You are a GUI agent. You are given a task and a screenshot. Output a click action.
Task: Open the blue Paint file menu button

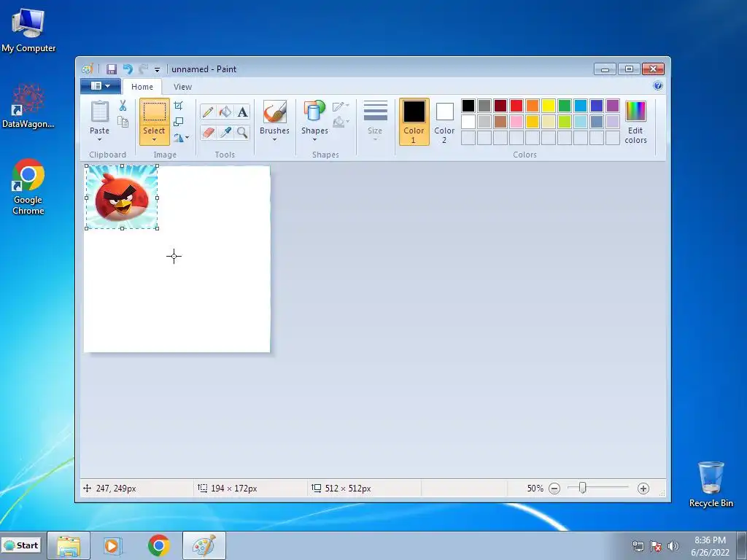(x=101, y=86)
